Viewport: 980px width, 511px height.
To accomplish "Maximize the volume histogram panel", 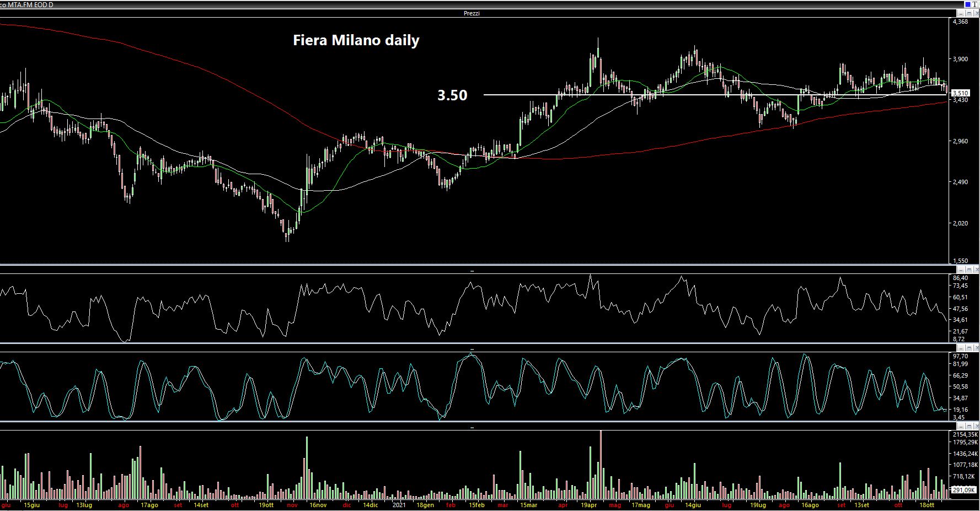I will point(968,427).
